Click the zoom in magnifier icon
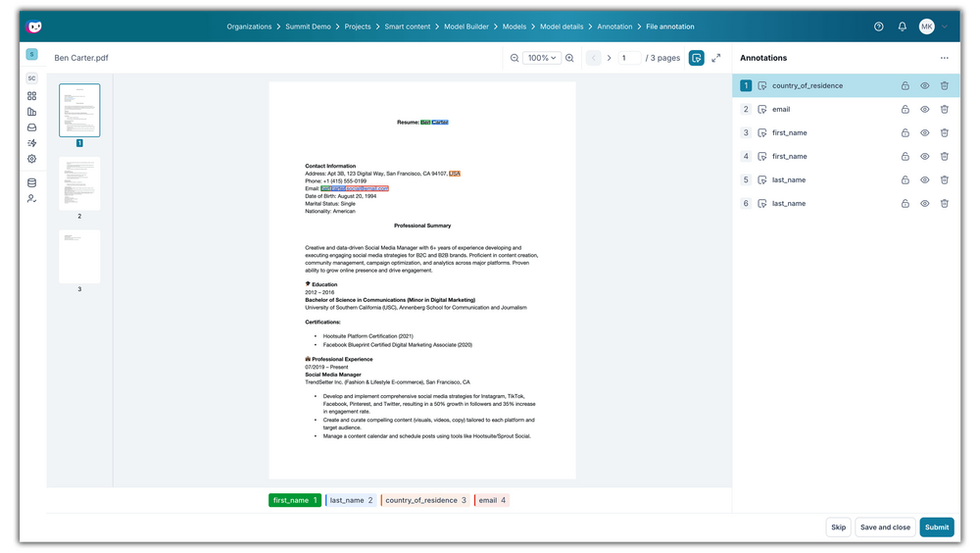Viewport: 980px width, 553px height. coord(570,58)
